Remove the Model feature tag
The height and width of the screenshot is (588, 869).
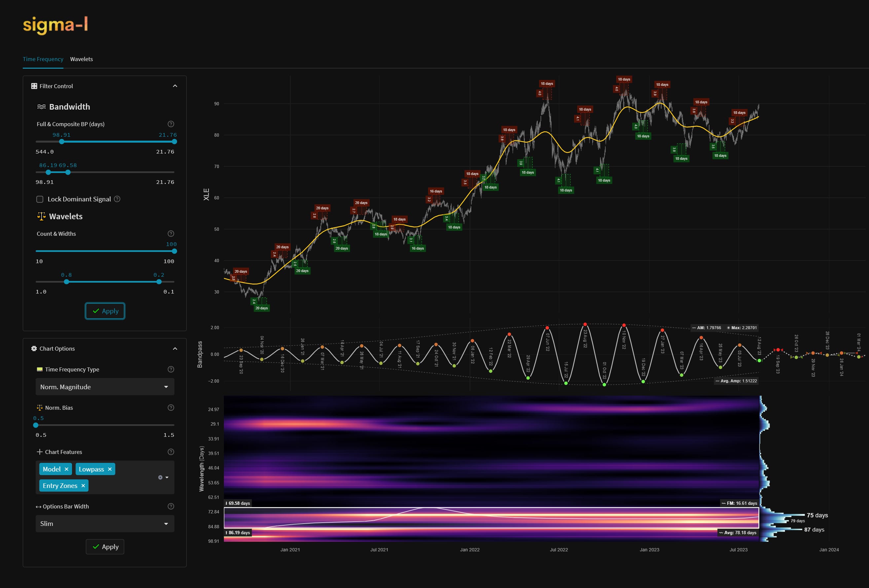tap(67, 469)
